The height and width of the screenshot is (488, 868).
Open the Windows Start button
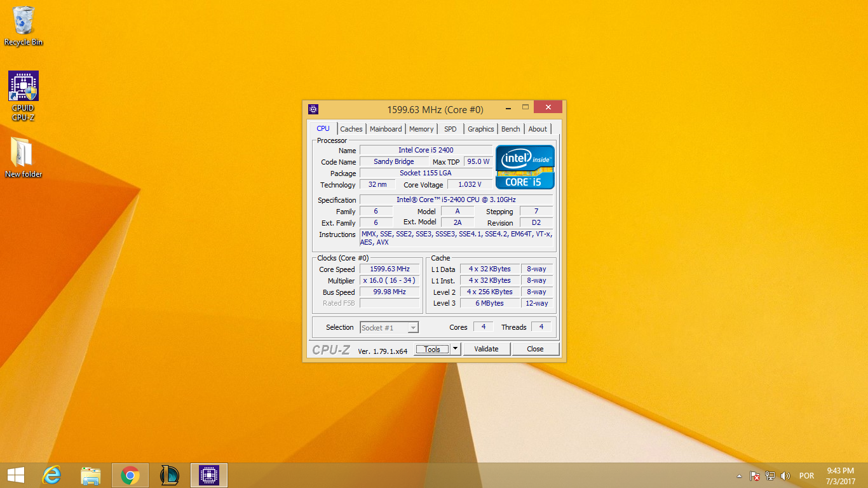click(x=16, y=475)
